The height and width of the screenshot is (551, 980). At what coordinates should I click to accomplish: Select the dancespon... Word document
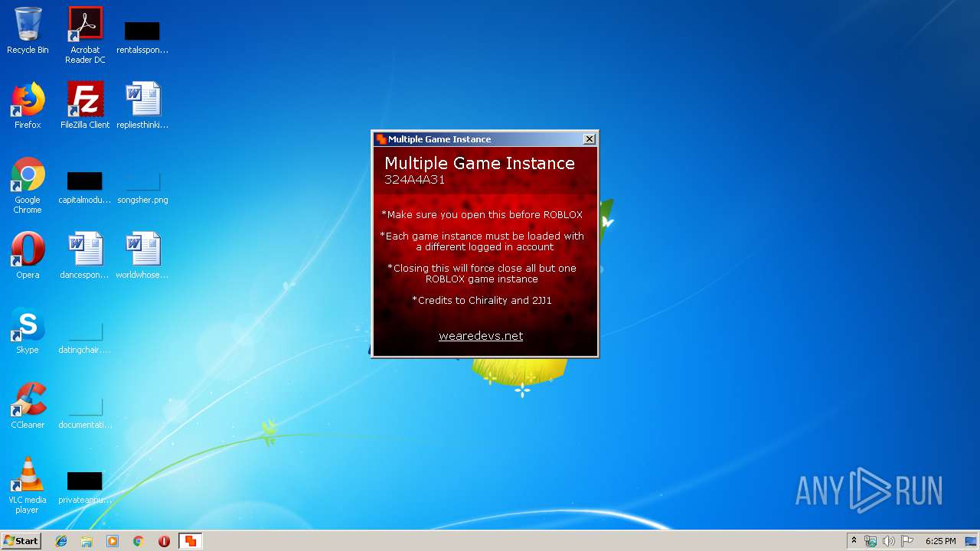[85, 256]
